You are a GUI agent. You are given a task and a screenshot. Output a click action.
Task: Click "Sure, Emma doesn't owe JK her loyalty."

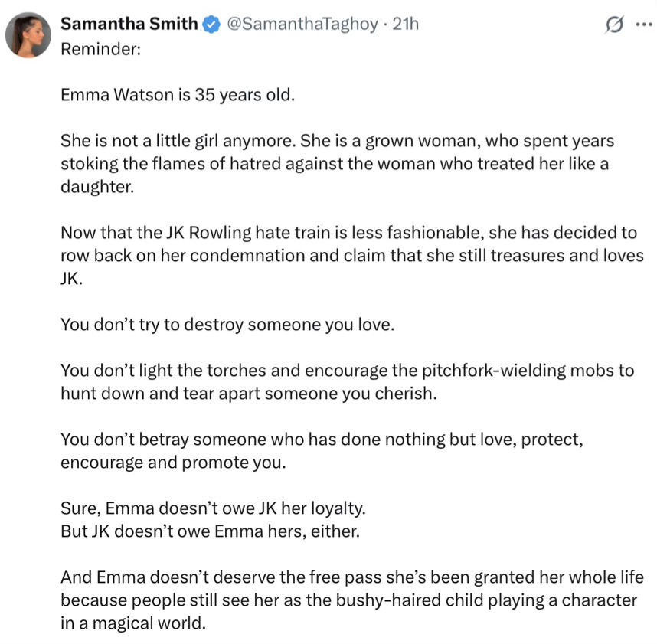(214, 508)
